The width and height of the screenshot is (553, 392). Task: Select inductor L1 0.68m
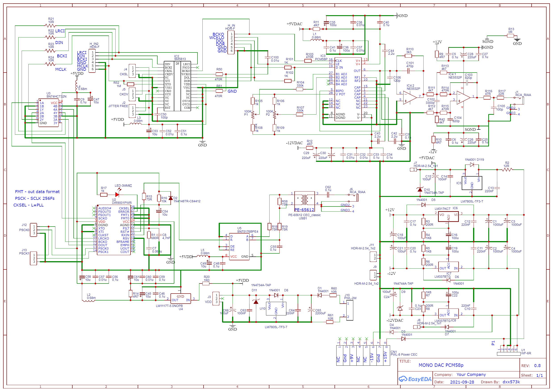[316, 40]
